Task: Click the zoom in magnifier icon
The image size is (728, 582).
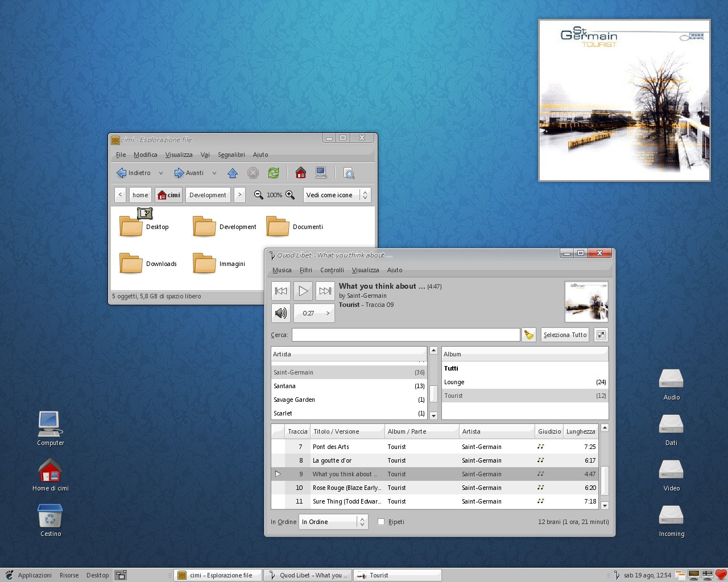Action: pyautogui.click(x=290, y=195)
